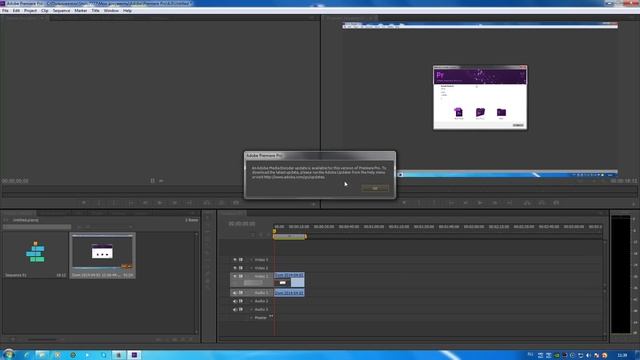Expand the Video 3 track
The image size is (640, 360).
click(x=251, y=260)
